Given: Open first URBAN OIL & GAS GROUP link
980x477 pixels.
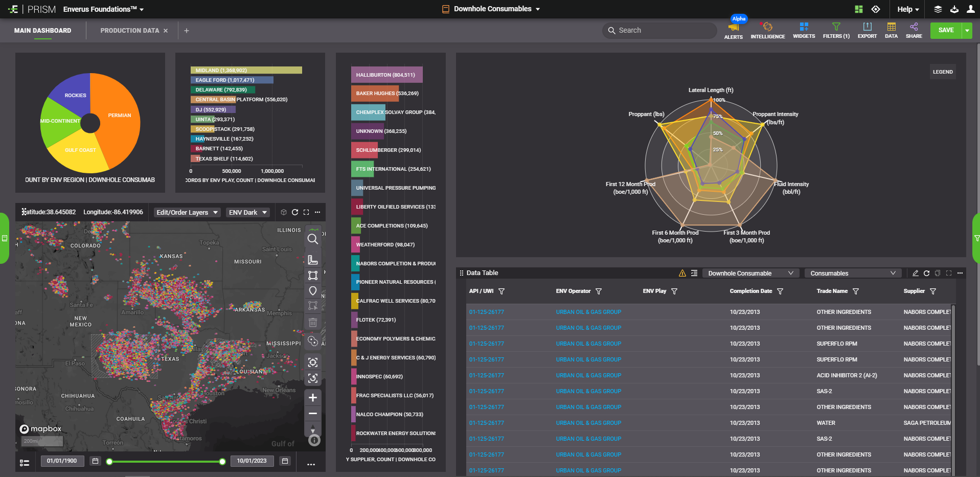Looking at the screenshot, I should [588, 312].
